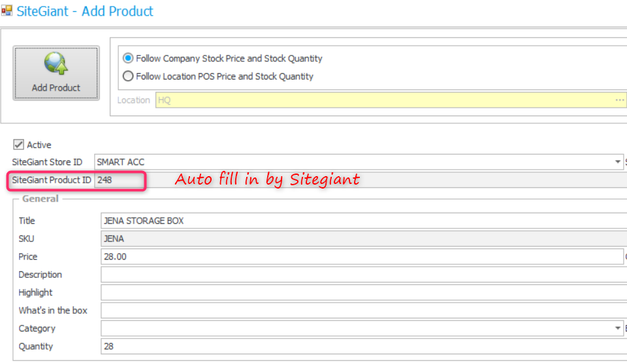The image size is (627, 364).
Task: Toggle the Active checkbox
Action: (18, 144)
